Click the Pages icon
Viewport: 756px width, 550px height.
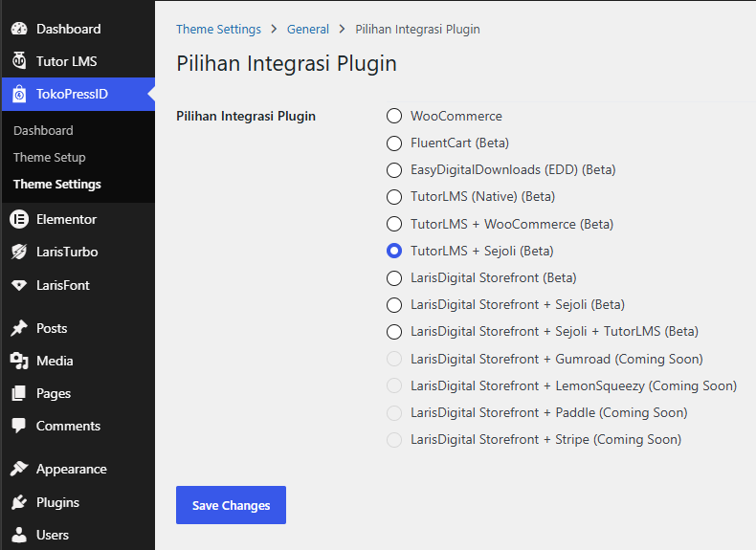click(x=19, y=393)
